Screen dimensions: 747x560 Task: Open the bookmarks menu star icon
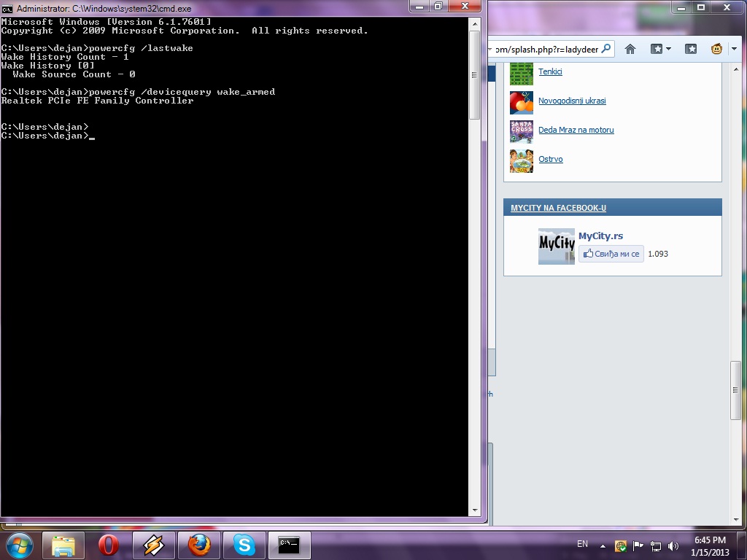(691, 49)
